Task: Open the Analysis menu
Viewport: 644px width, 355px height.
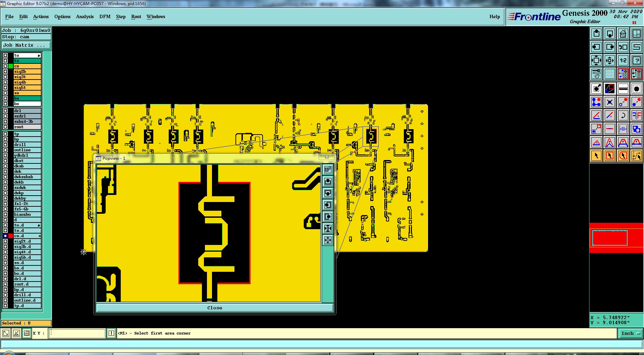Action: (85, 16)
